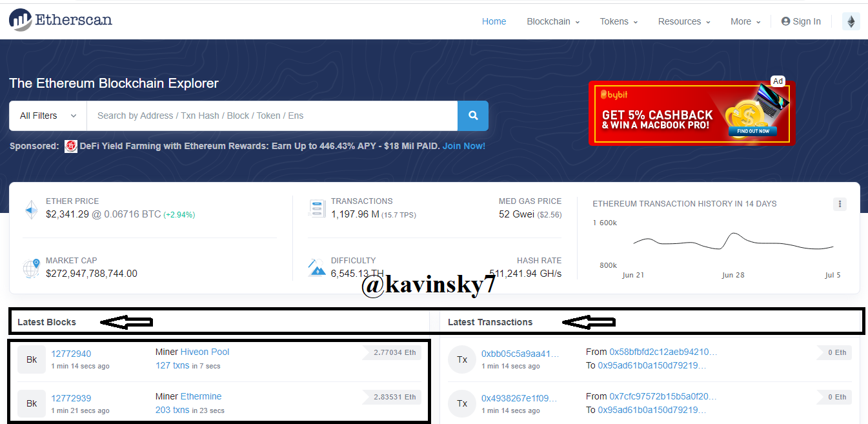
Task: Click Find Out Now on the ad
Action: click(752, 131)
